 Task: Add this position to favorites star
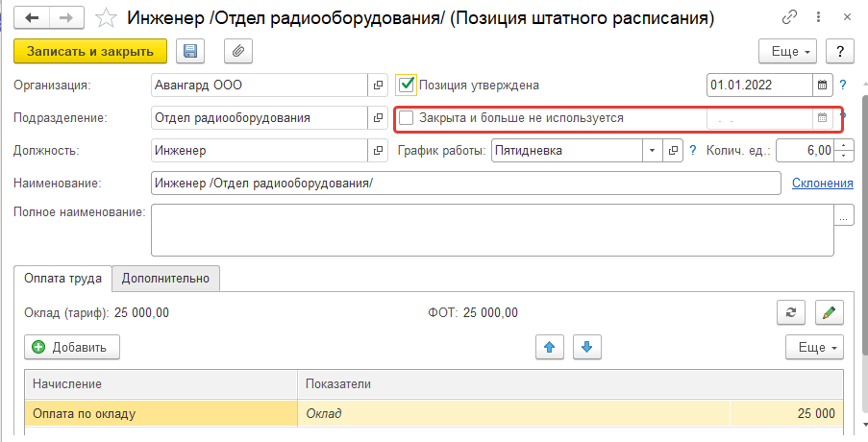107,18
